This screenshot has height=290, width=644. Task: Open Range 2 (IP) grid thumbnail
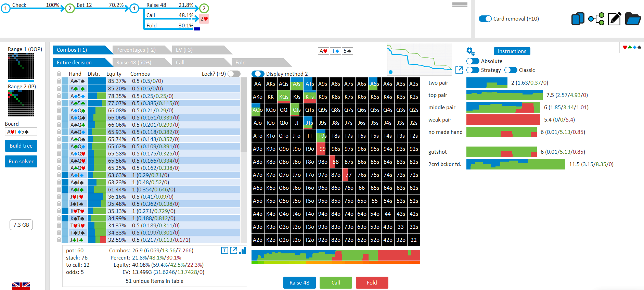click(21, 103)
